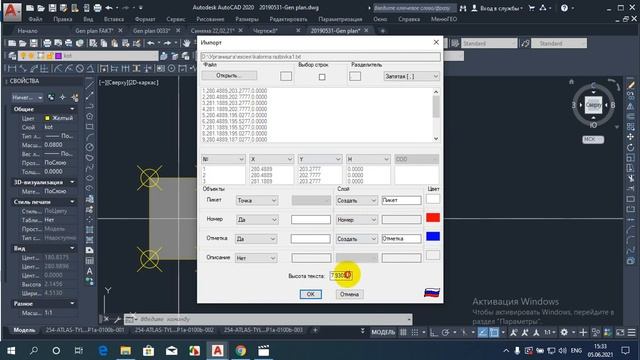Open the Рисование menu

click(210, 19)
